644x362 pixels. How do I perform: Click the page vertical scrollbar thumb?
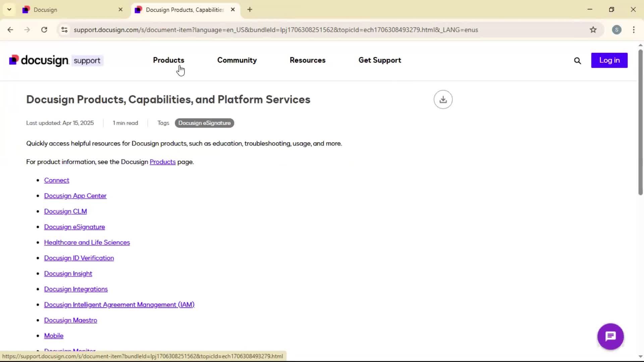[x=640, y=122]
